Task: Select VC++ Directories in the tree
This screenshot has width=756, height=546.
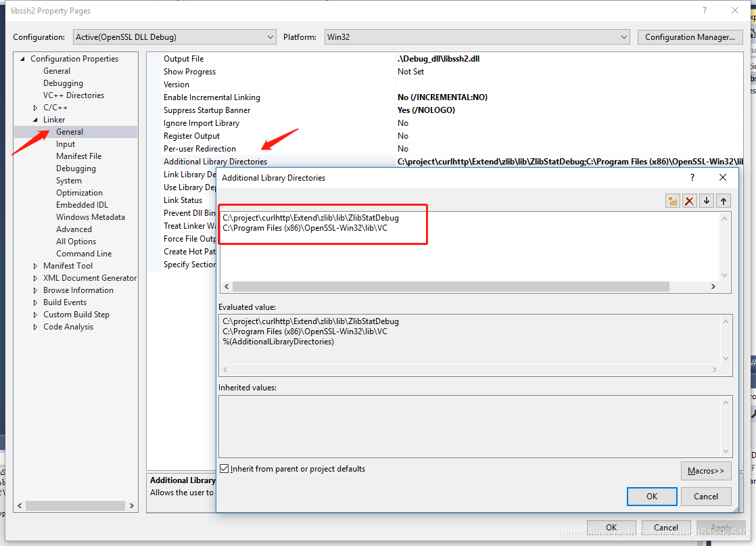Action: pos(74,95)
